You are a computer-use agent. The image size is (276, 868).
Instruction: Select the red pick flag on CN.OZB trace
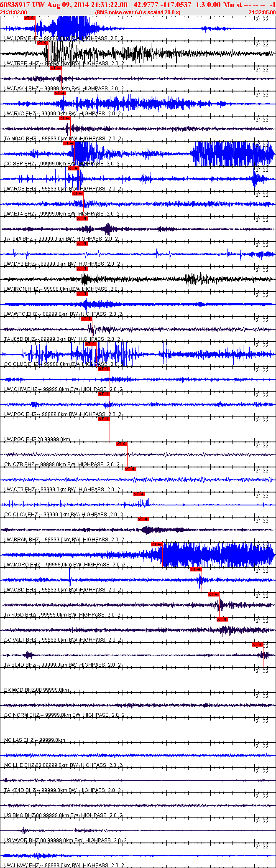point(121,444)
